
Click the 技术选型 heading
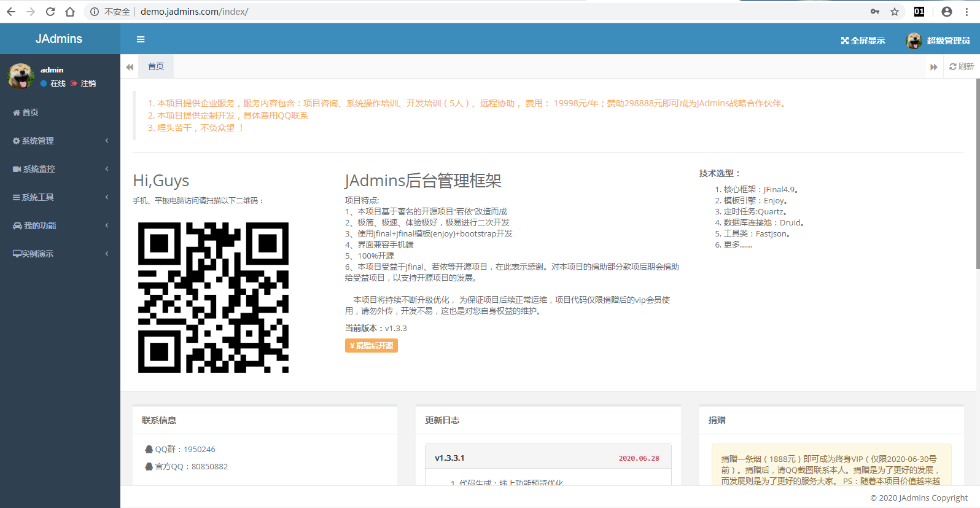pyautogui.click(x=720, y=173)
